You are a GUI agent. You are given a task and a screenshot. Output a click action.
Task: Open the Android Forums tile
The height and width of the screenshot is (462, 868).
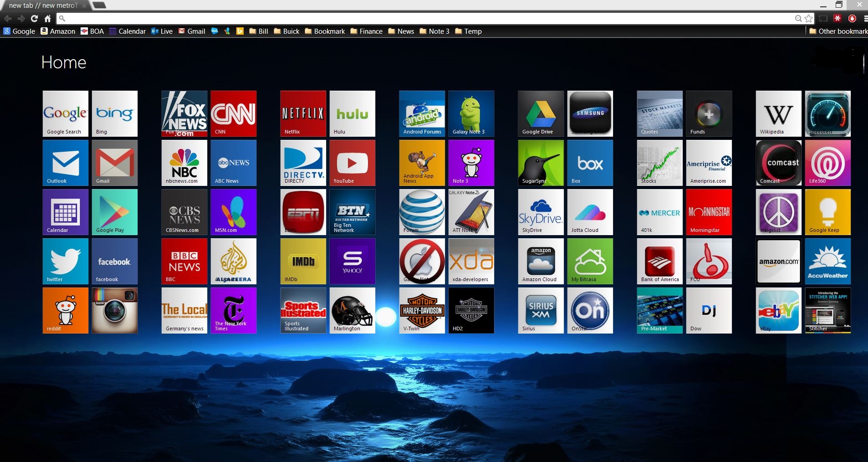[422, 113]
